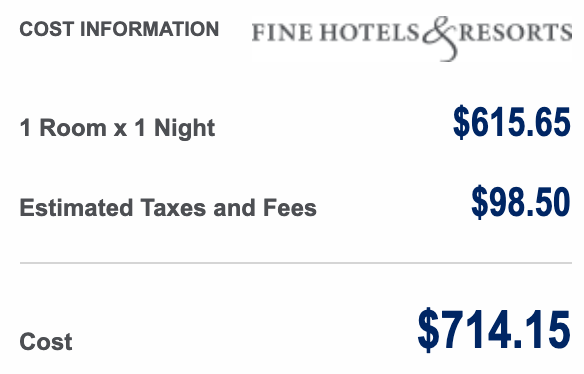Click the $714.15 total cost

pos(494,330)
